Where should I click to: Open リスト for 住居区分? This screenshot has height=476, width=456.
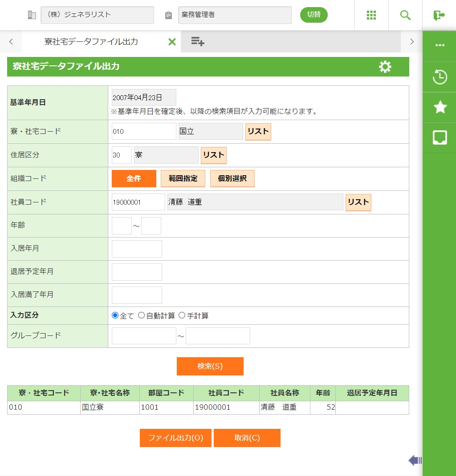point(213,155)
